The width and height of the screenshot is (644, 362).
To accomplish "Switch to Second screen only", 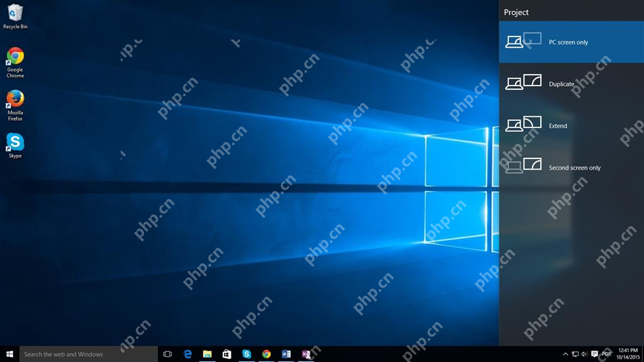I will point(571,167).
